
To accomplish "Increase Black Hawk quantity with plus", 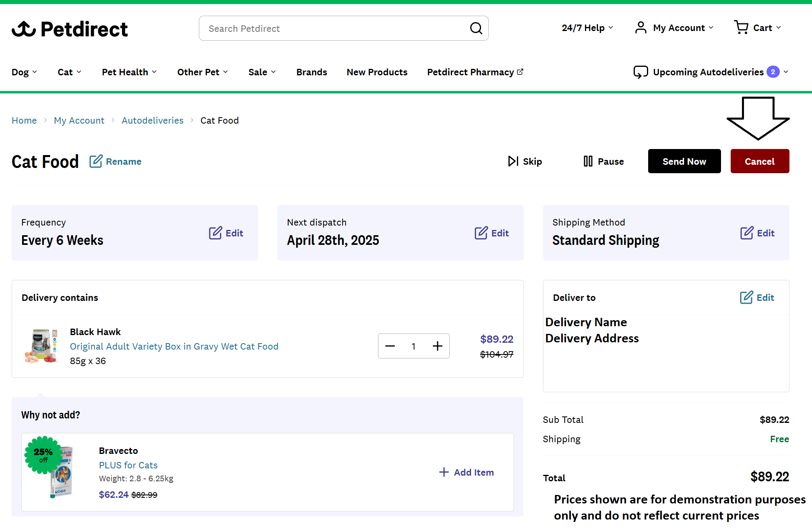I will coord(438,346).
